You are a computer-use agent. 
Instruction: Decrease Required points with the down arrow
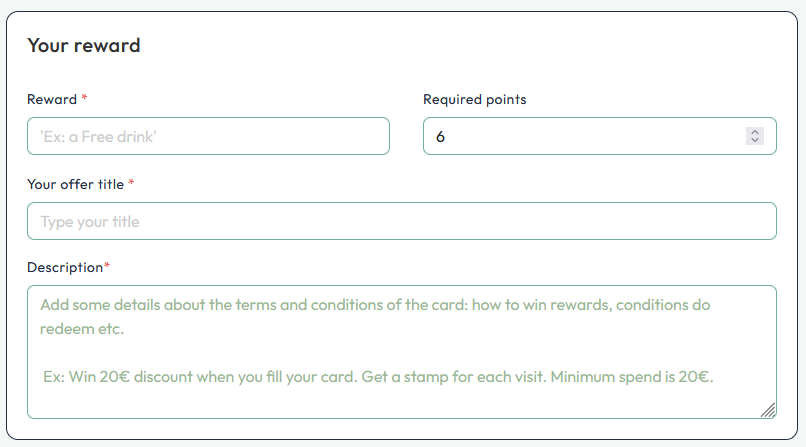[x=755, y=141]
